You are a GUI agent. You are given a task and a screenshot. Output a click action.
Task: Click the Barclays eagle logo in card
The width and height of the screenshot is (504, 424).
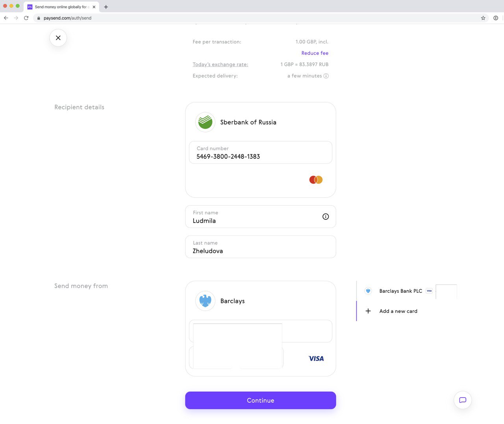click(x=205, y=301)
